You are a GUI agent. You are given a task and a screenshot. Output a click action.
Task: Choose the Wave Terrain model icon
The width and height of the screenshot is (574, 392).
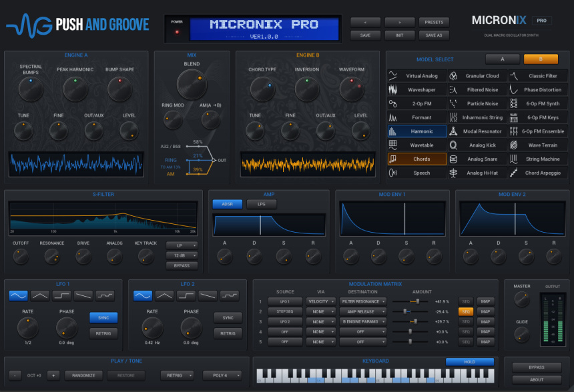click(514, 145)
